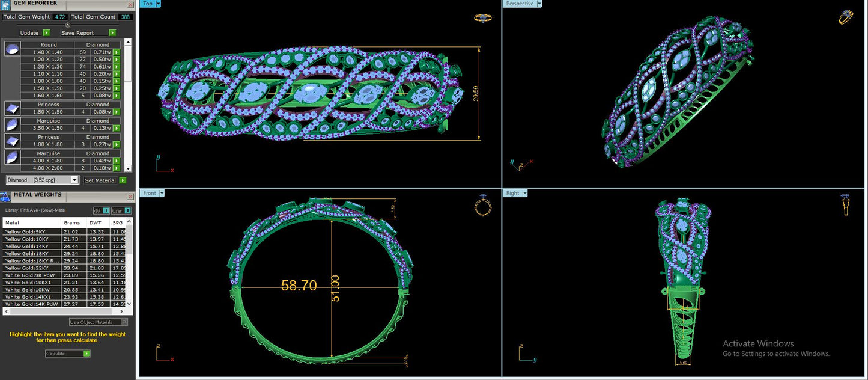Click green arrow for Princess 1.50 X 1.50 row
This screenshot has width=868, height=380.
[x=117, y=112]
